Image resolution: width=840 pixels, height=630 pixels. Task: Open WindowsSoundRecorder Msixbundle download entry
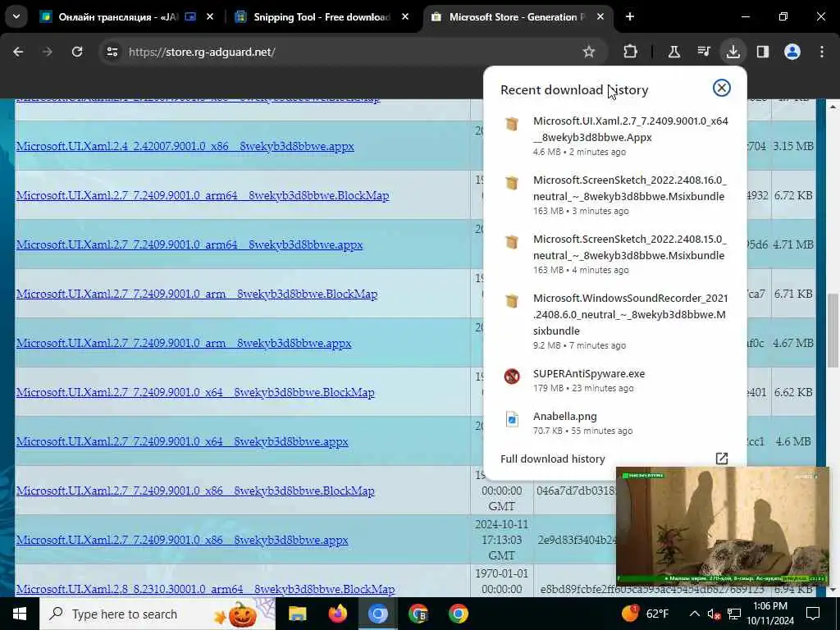coord(614,321)
